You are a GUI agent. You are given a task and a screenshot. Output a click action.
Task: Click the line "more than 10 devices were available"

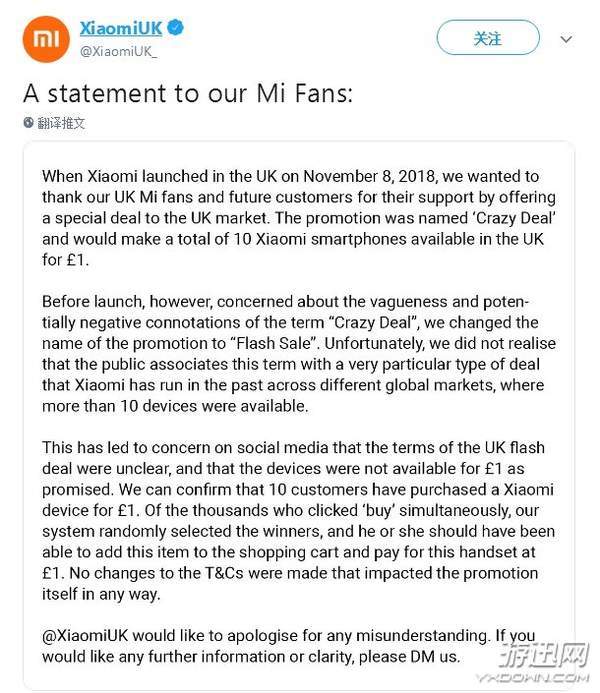coord(175,406)
